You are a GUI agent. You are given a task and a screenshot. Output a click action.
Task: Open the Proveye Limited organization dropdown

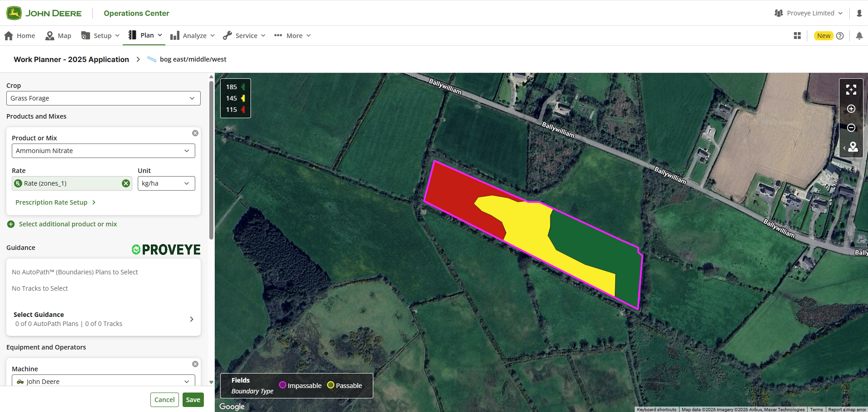click(x=809, y=13)
